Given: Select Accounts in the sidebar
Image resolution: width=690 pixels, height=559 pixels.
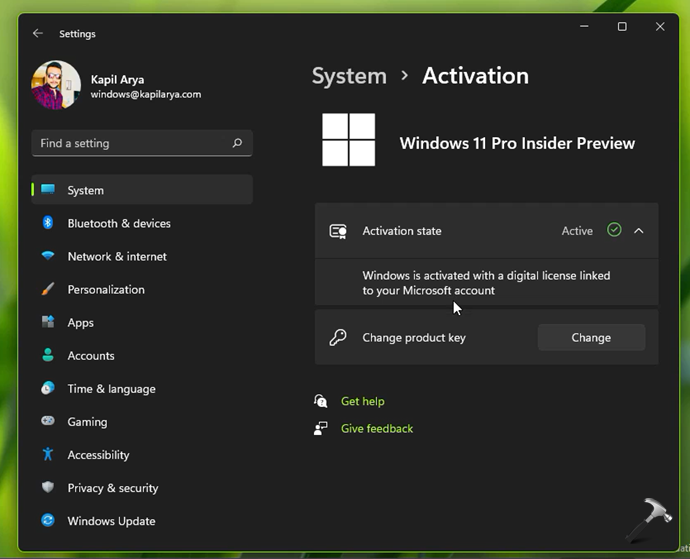Looking at the screenshot, I should click(x=90, y=356).
